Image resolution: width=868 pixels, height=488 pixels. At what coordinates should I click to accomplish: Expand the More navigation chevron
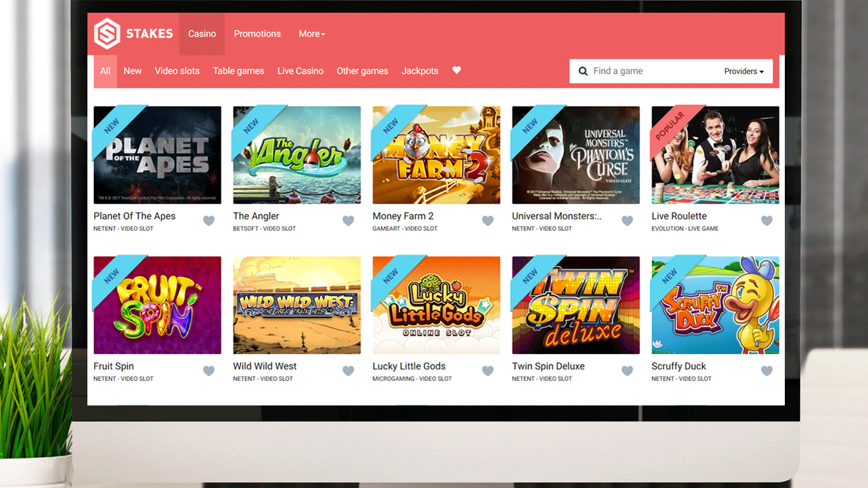pos(323,35)
